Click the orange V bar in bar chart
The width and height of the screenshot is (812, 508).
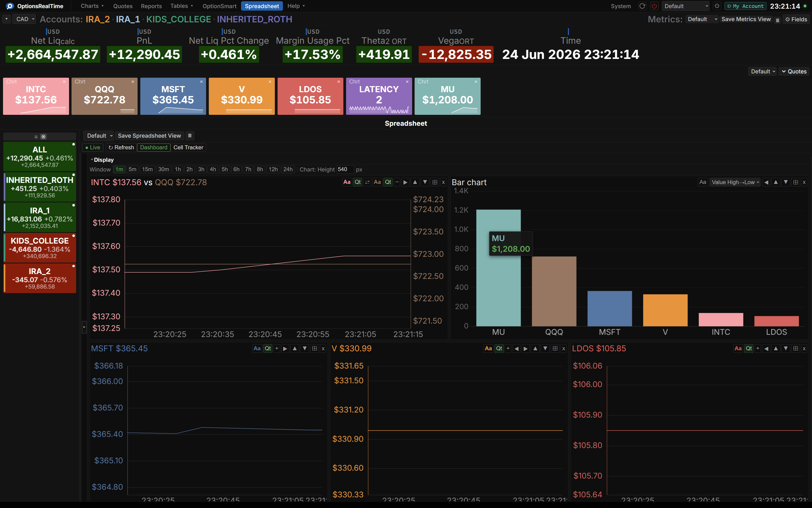(x=665, y=310)
